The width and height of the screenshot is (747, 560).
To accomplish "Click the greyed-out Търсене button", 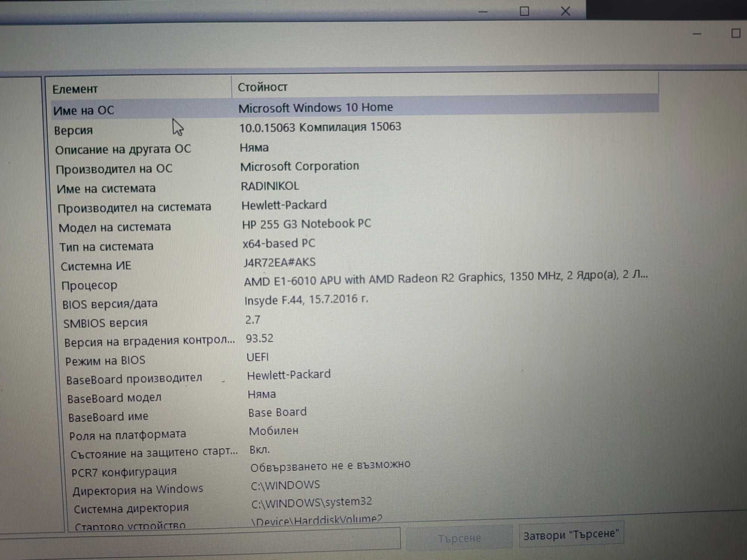I will pyautogui.click(x=459, y=538).
